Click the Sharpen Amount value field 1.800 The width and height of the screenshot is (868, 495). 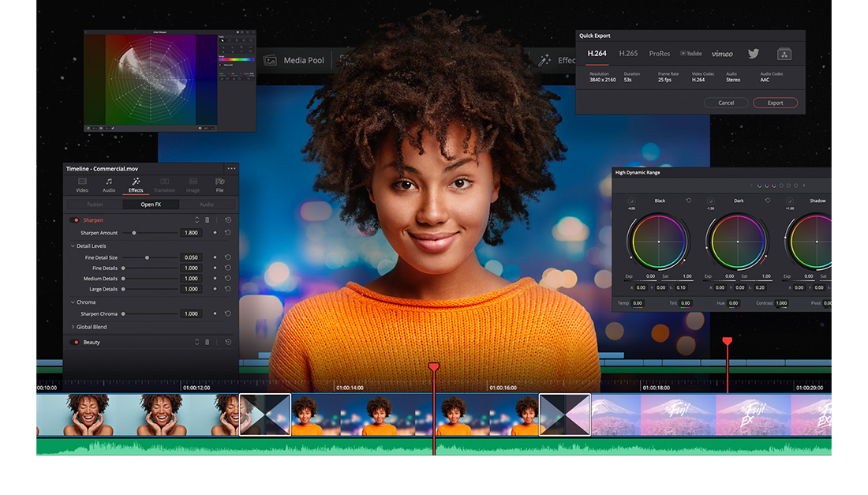coord(191,233)
